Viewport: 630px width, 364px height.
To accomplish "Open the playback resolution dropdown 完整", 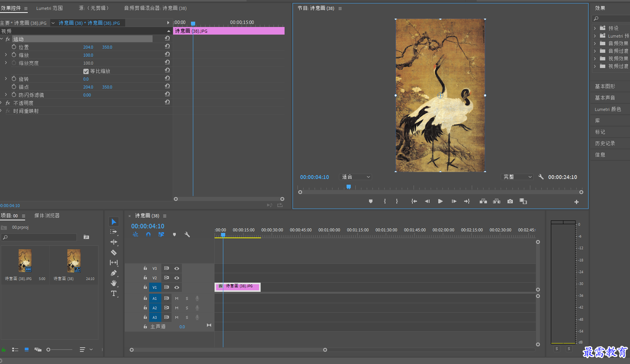I will pos(517,177).
